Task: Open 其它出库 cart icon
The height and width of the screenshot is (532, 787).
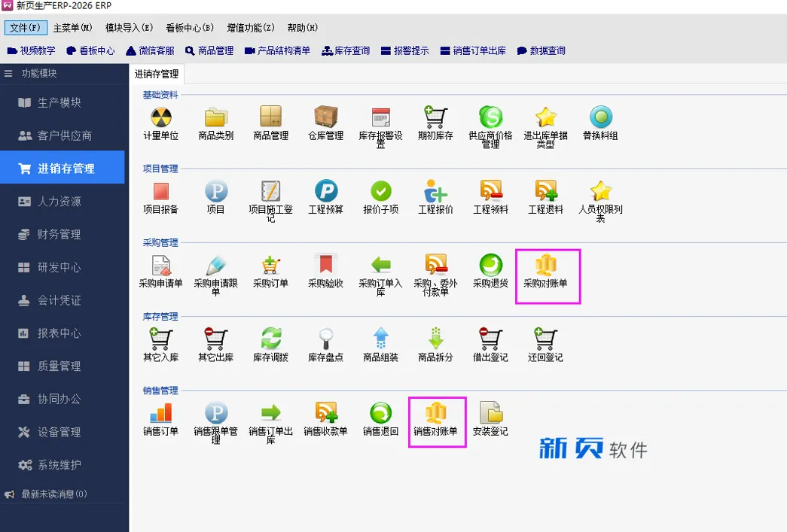Action: [216, 339]
